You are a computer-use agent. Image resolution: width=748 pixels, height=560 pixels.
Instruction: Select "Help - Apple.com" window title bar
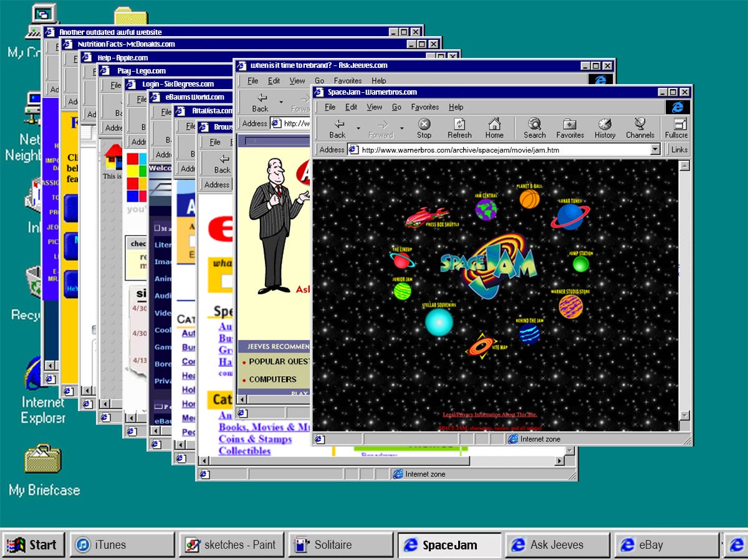click(x=271, y=58)
